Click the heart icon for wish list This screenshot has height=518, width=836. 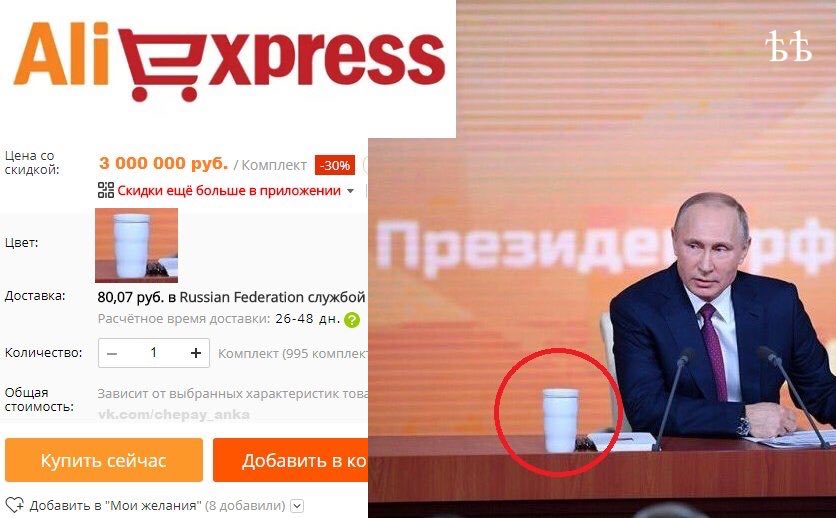(x=14, y=505)
